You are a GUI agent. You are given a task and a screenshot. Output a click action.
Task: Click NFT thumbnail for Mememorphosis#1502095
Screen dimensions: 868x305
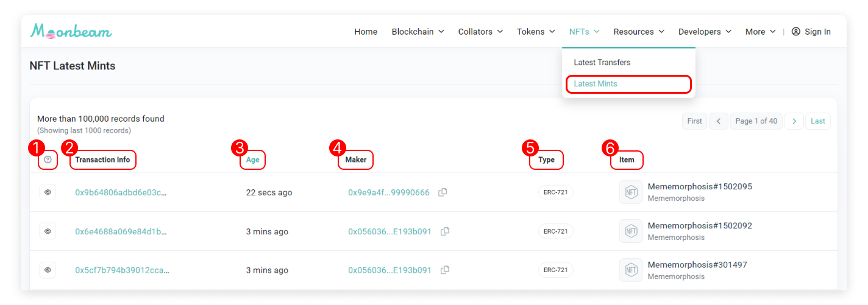tap(631, 192)
